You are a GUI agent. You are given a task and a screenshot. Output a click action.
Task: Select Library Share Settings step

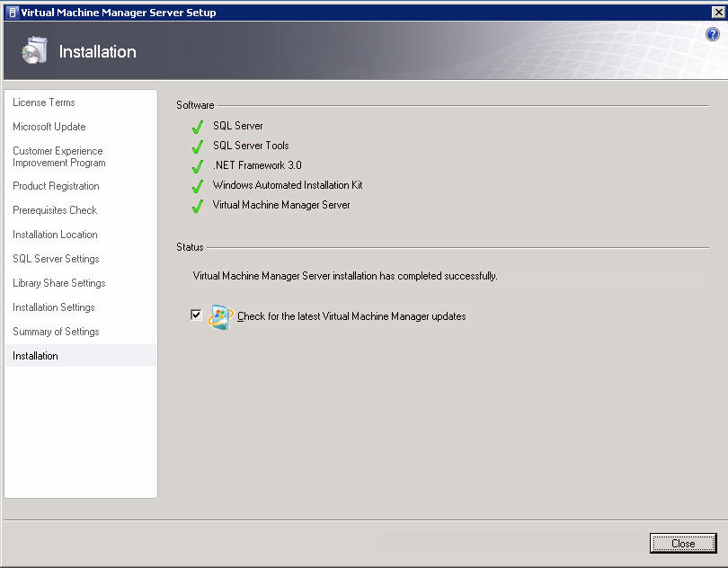pos(59,283)
